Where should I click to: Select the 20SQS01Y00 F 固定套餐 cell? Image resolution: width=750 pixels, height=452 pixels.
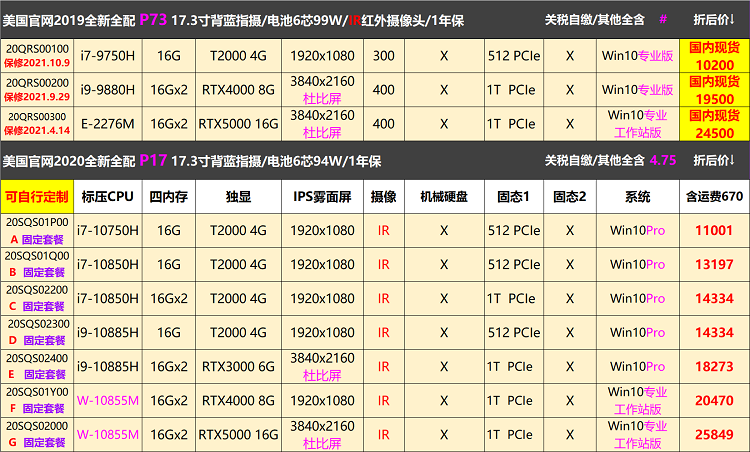[37, 400]
